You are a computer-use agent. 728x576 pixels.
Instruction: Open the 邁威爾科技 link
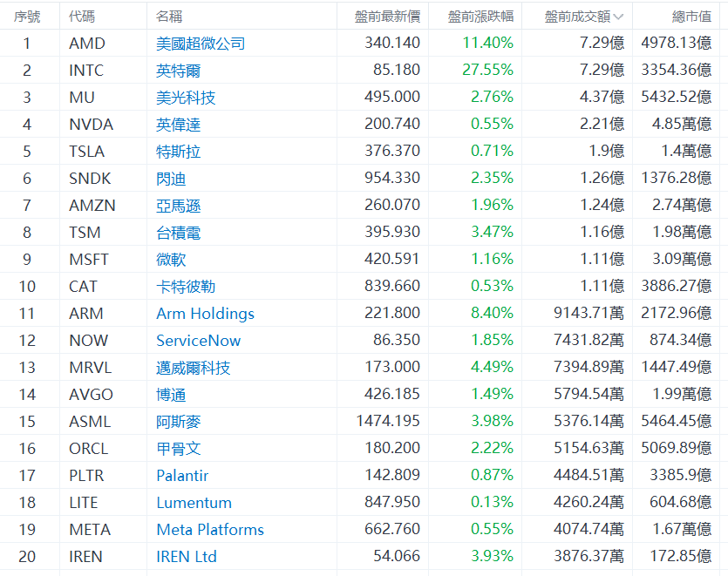click(194, 368)
